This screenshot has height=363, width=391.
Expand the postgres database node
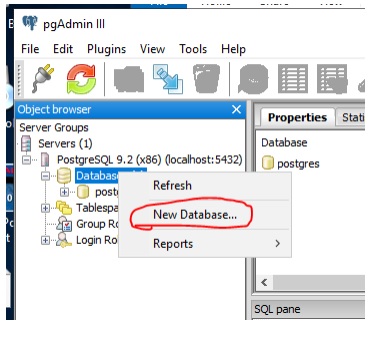[64, 192]
